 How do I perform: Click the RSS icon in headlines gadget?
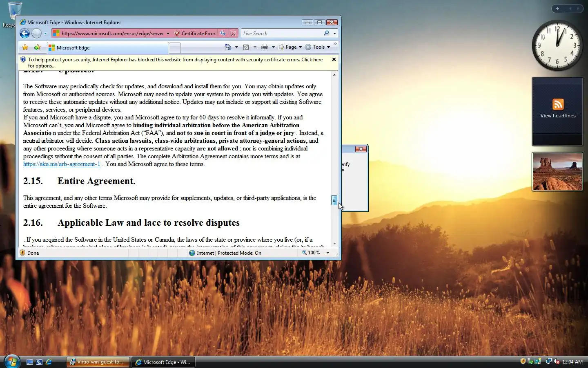coord(558,104)
